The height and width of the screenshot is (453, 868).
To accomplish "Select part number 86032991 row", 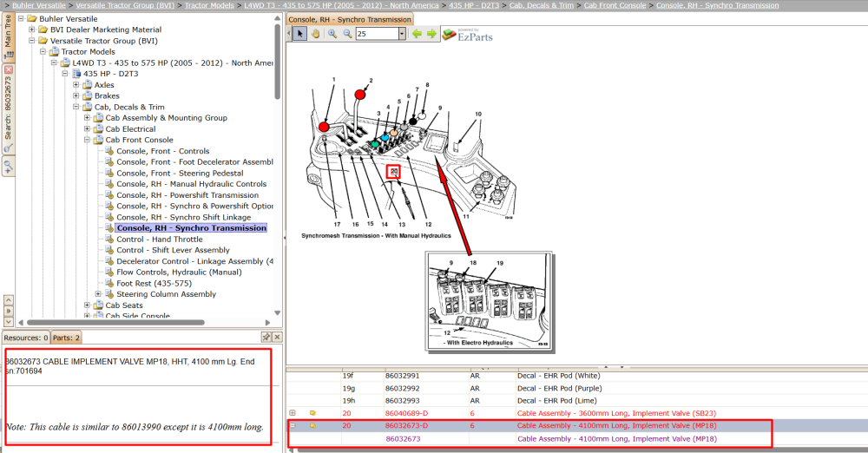I will click(x=403, y=376).
